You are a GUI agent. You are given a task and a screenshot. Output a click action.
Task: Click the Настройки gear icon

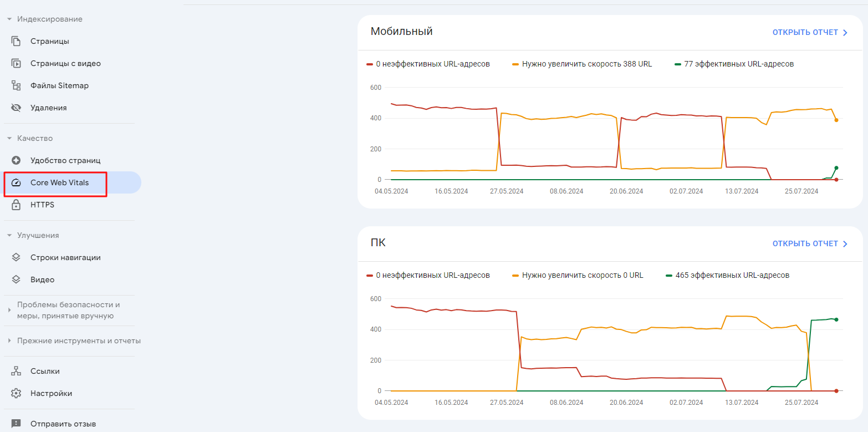click(16, 393)
